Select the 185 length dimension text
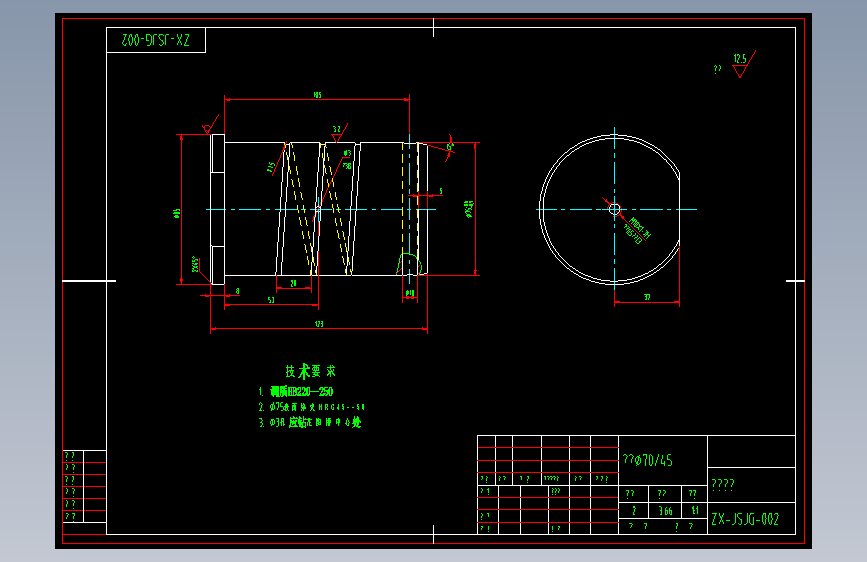The image size is (867, 562). point(317,95)
